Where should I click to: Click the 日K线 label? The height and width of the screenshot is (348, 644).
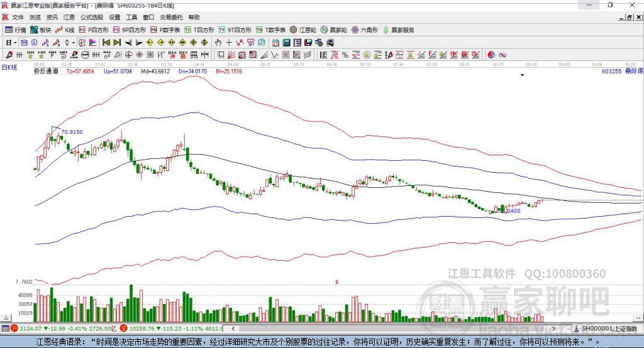9,68
